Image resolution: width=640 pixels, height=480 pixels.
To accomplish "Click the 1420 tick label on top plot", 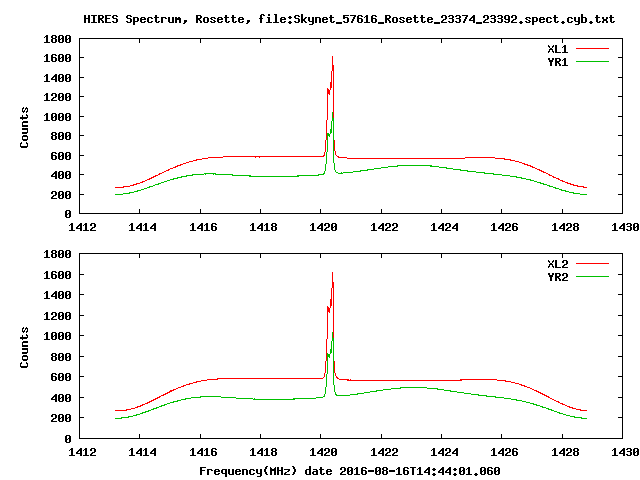I will point(323,227).
